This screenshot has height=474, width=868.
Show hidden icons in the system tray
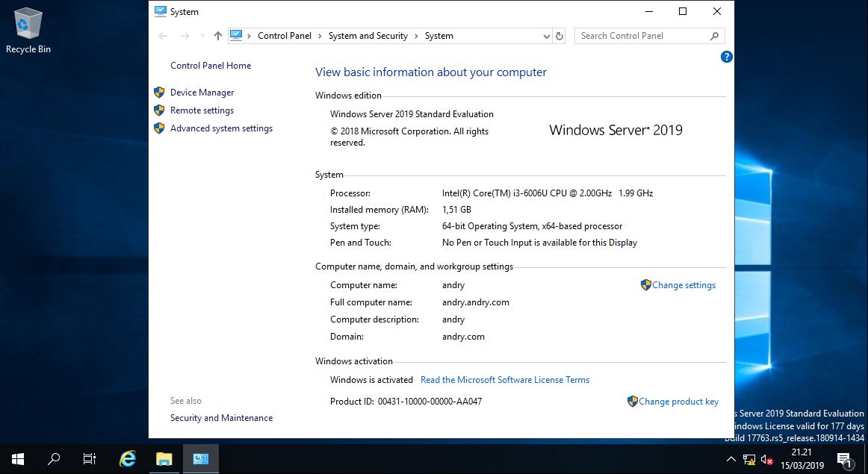(731, 459)
